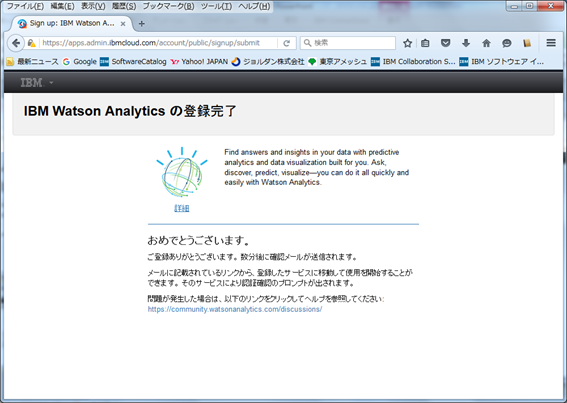Click the Watson Analytics globe logo
This screenshot has height=403, width=567.
(x=182, y=172)
